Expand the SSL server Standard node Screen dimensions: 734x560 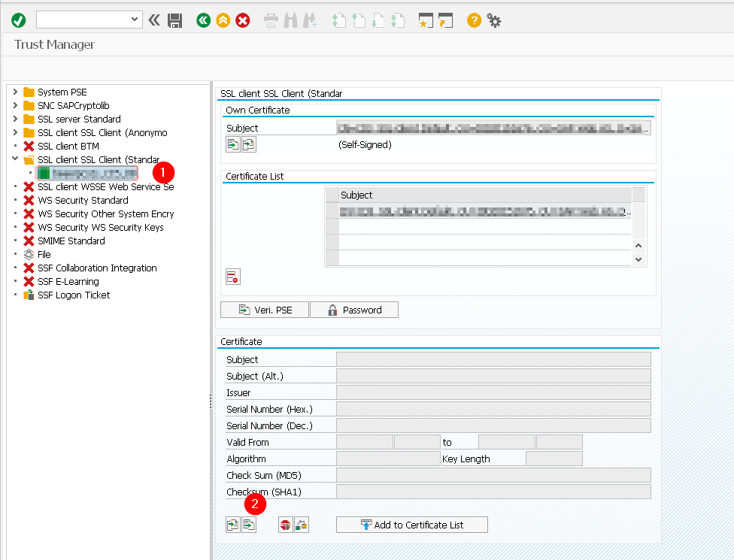15,119
